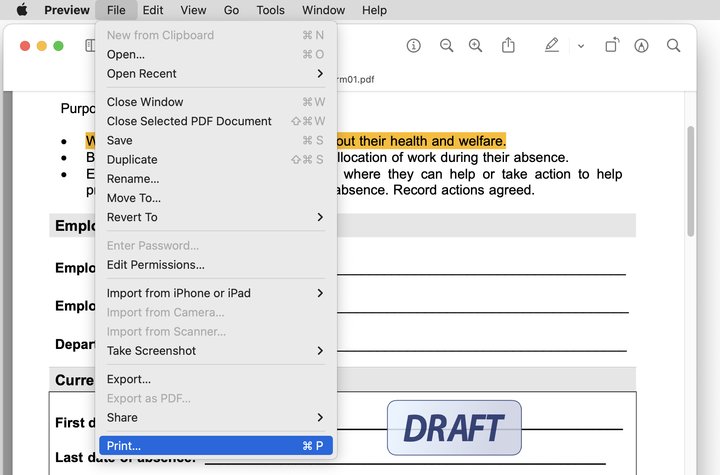Expand Import from iPhone or iPad submenu
This screenshot has width=720, height=475.
[215, 293]
